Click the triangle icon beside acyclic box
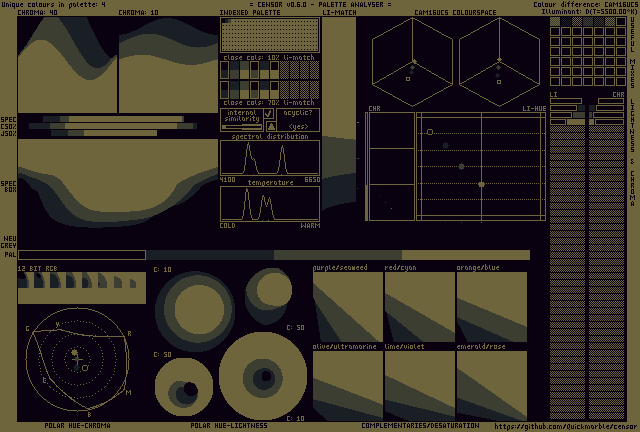 coord(271,126)
